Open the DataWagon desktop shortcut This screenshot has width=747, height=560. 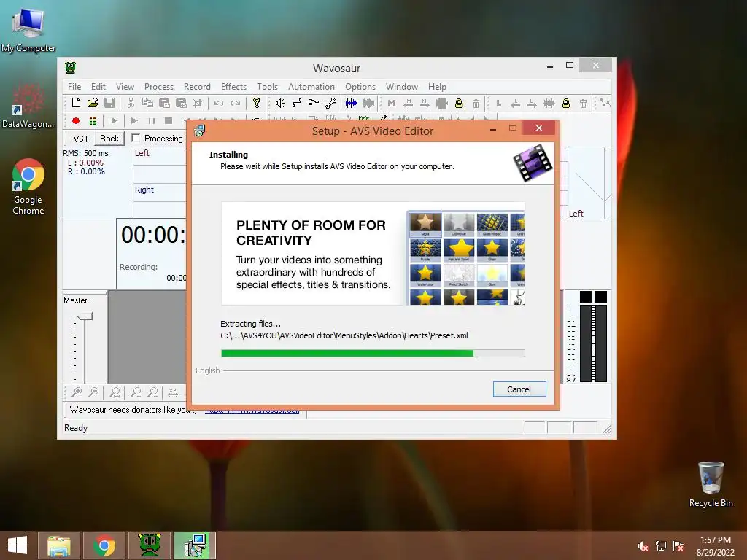coord(28,106)
